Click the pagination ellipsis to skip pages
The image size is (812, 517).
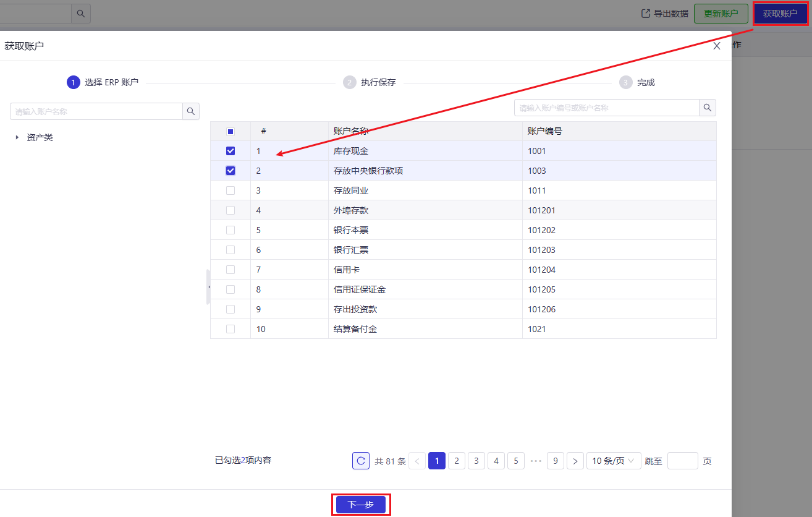pyautogui.click(x=536, y=461)
